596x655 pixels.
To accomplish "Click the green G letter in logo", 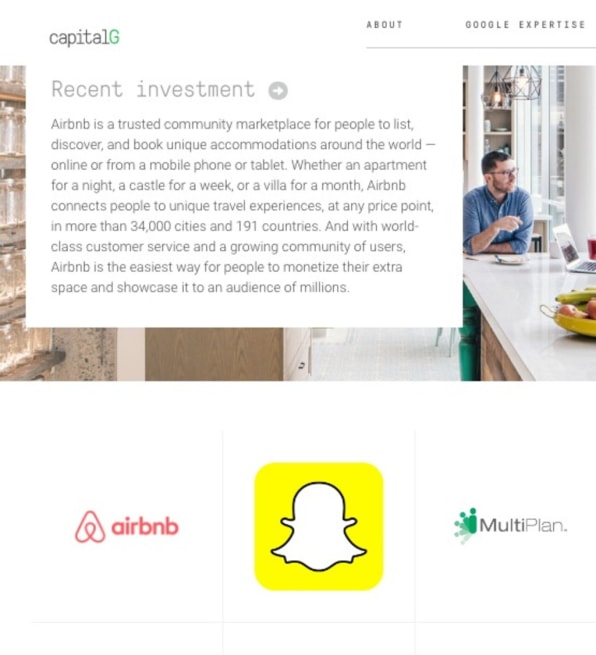I will [114, 37].
